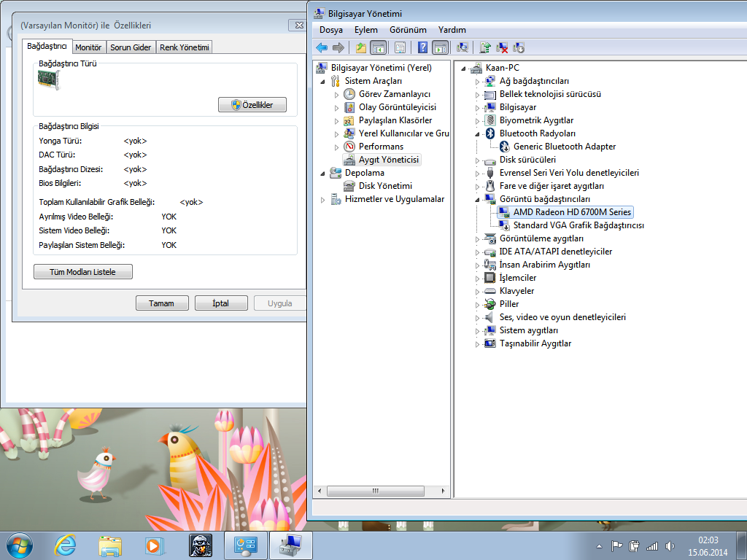747x560 pixels.
Task: Click the İptal button
Action: point(221,303)
